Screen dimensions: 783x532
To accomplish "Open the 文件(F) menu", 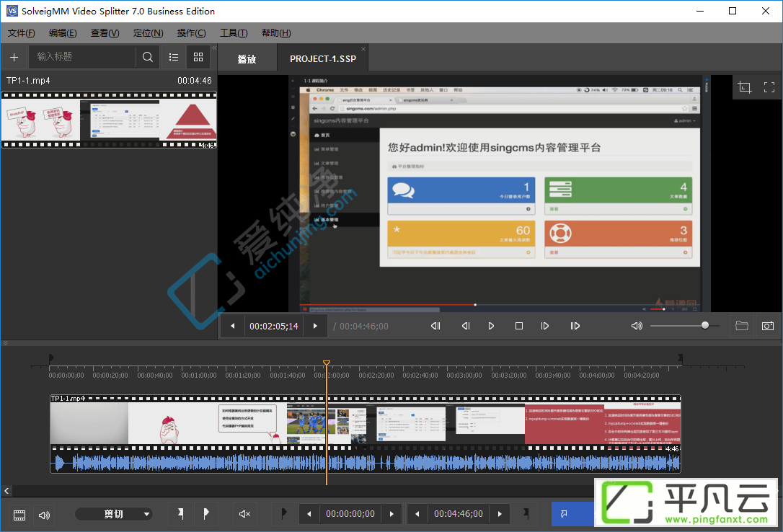I will (x=21, y=33).
